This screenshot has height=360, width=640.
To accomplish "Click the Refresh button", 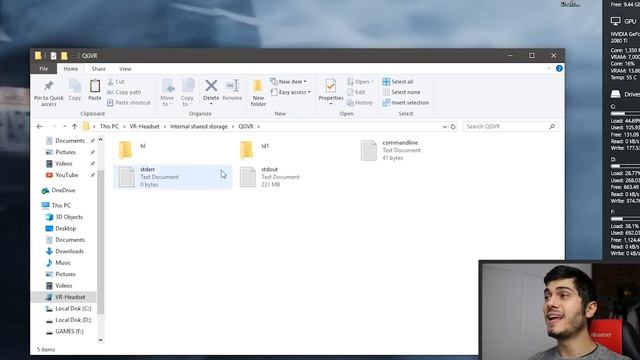I will (x=453, y=127).
